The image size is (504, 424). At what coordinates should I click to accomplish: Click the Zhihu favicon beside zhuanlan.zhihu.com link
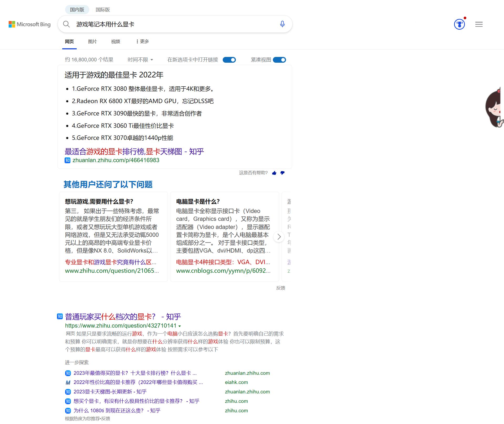click(x=67, y=160)
